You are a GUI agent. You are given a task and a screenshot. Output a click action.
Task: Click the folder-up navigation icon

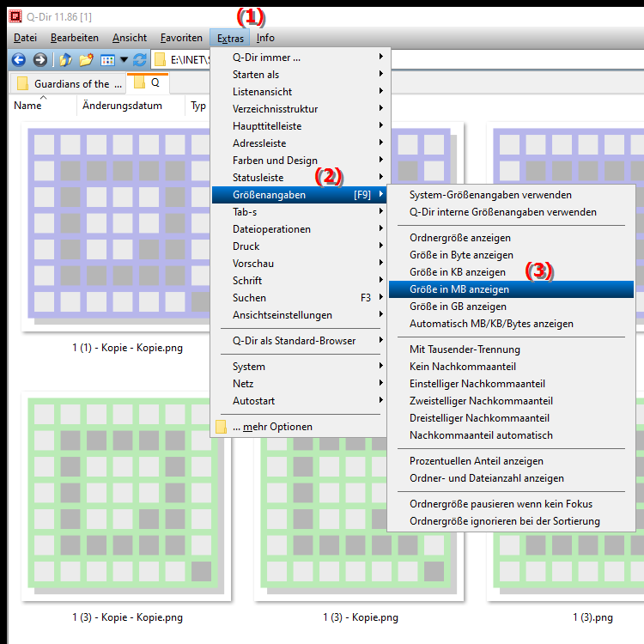coord(66,60)
